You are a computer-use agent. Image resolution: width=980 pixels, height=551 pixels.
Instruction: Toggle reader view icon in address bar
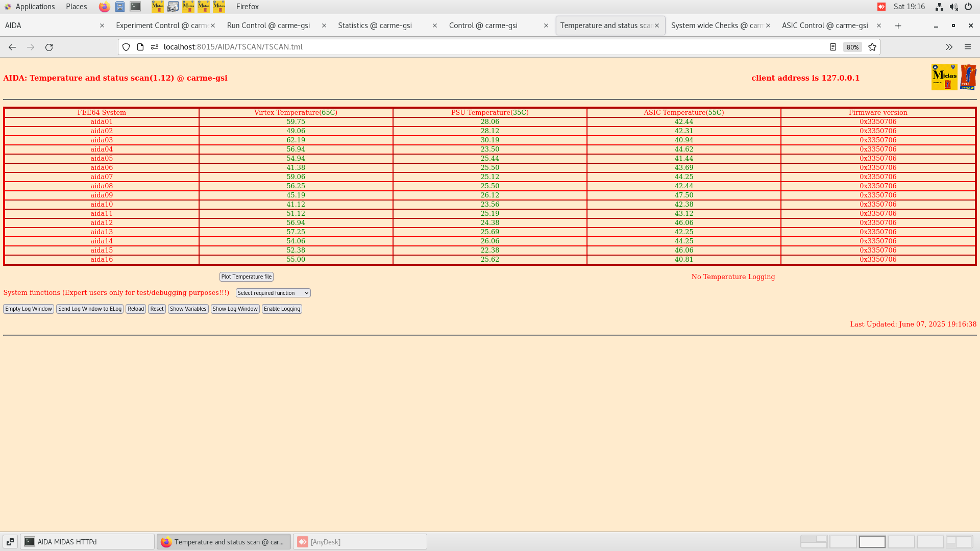833,47
